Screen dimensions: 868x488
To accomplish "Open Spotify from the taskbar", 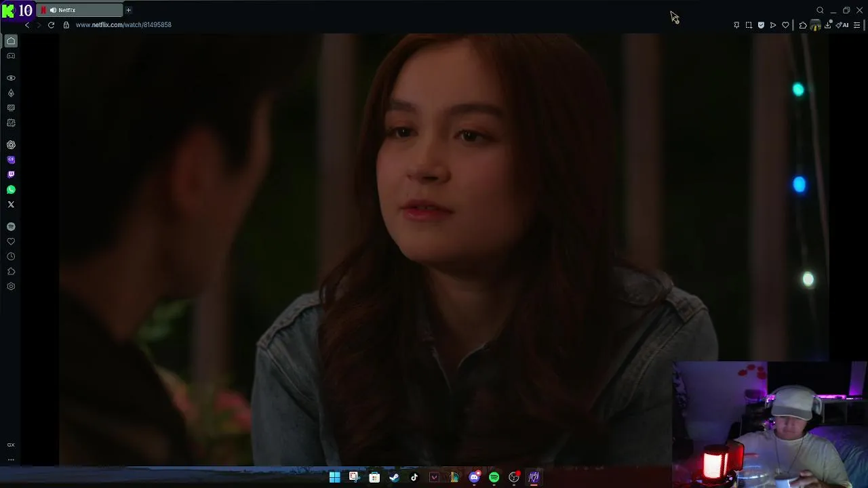I will [494, 477].
